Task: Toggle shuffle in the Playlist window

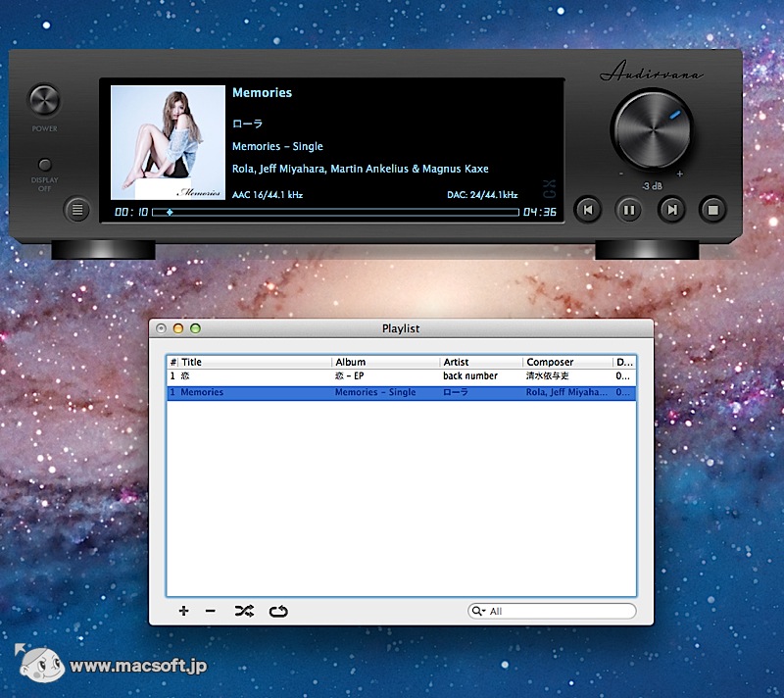Action: [244, 611]
